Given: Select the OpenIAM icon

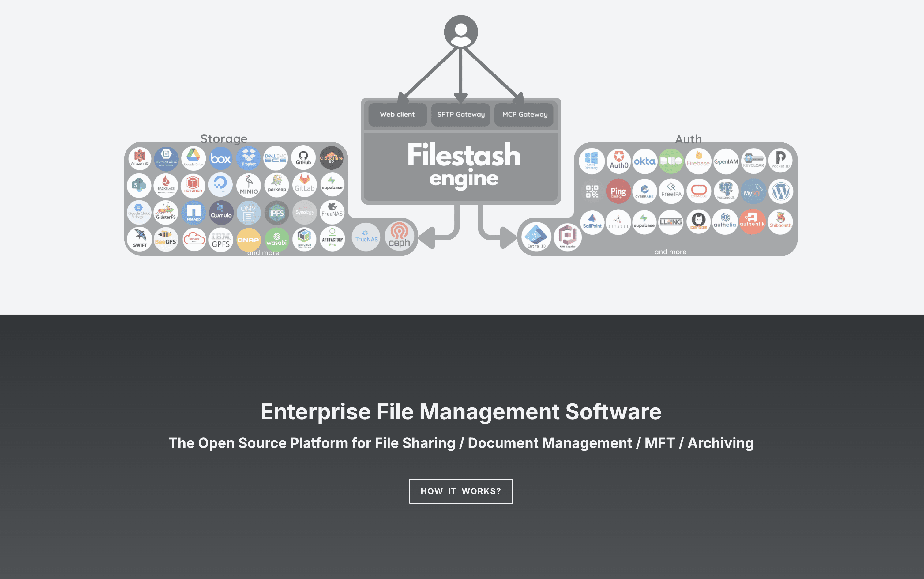Looking at the screenshot, I should [x=726, y=161].
